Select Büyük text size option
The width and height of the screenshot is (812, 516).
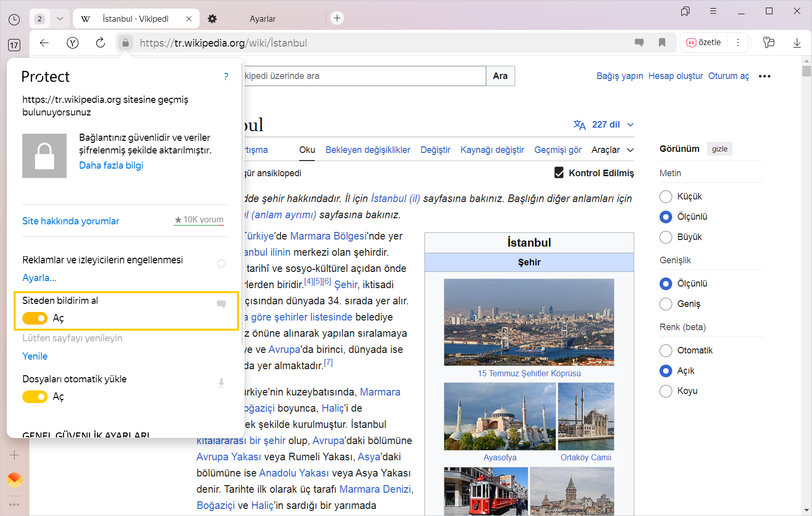pos(666,237)
